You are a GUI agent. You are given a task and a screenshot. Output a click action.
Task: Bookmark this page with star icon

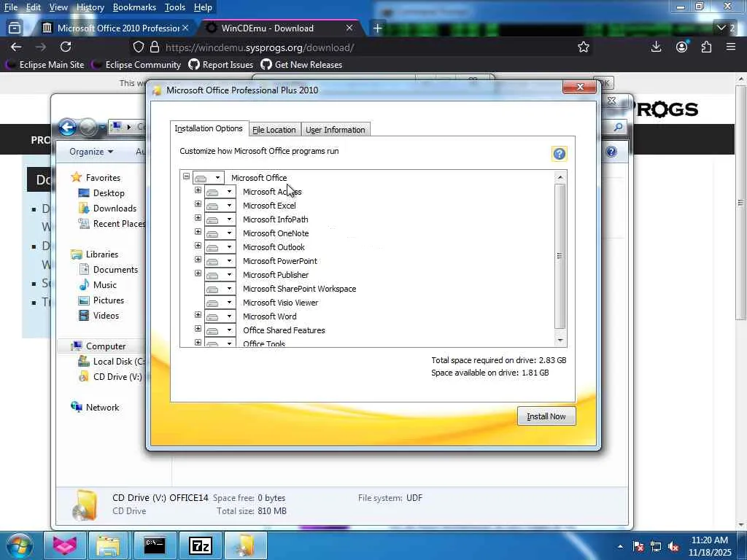pyautogui.click(x=583, y=47)
